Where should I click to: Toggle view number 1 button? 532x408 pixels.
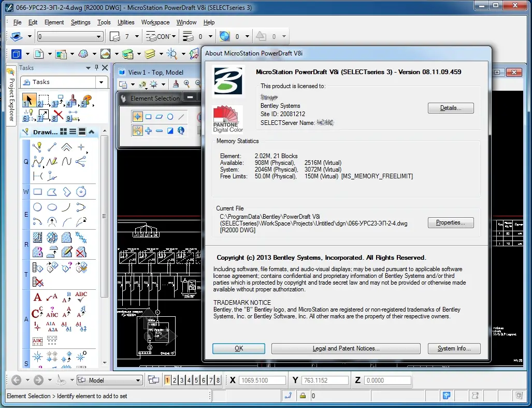tap(167, 380)
